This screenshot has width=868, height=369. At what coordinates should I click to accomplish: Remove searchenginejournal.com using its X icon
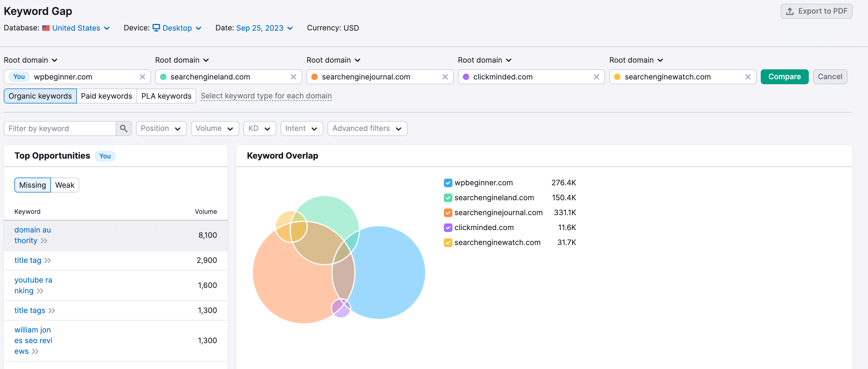coord(445,77)
